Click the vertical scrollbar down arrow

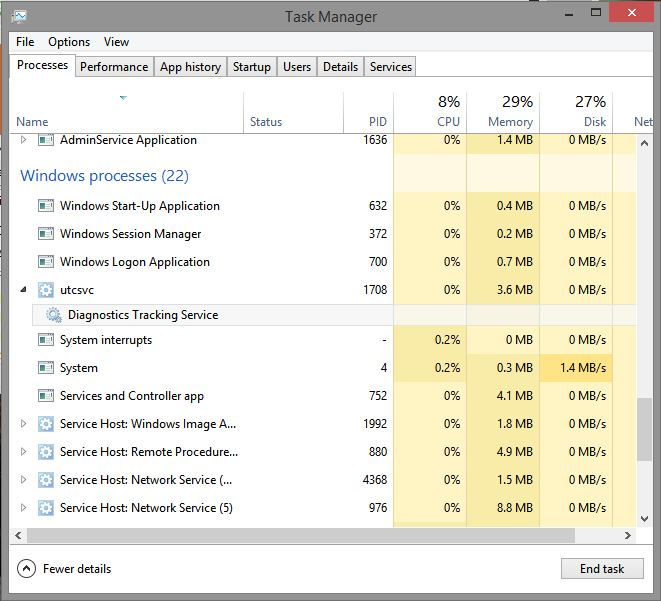[644, 519]
